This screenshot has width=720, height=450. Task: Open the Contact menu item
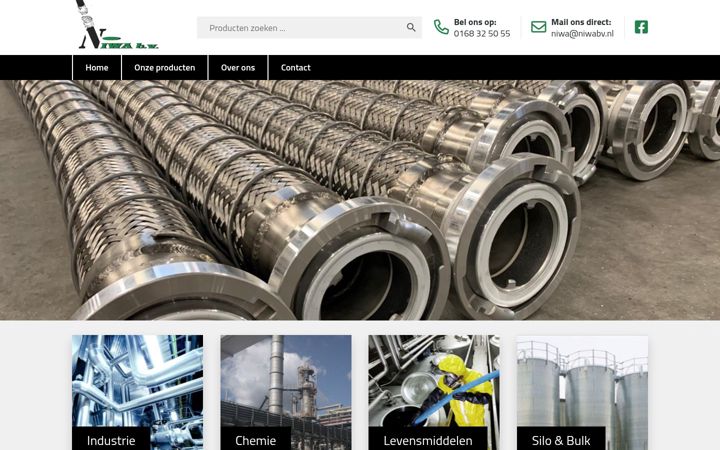point(296,68)
